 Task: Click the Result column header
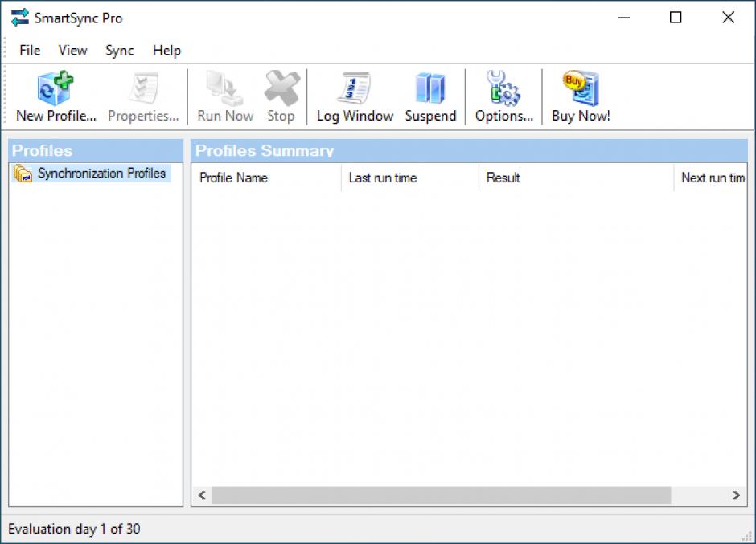point(576,178)
